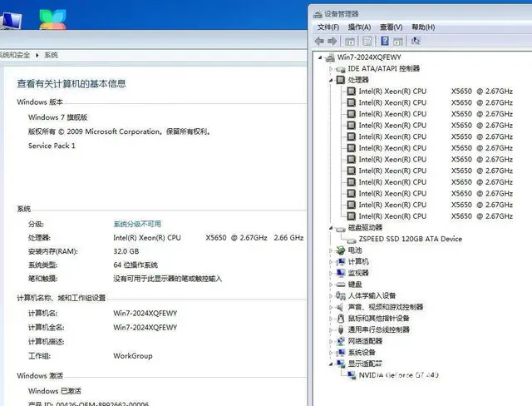The height and width of the screenshot is (406, 532).
Task: Open the 操作(A) menu
Action: [359, 27]
